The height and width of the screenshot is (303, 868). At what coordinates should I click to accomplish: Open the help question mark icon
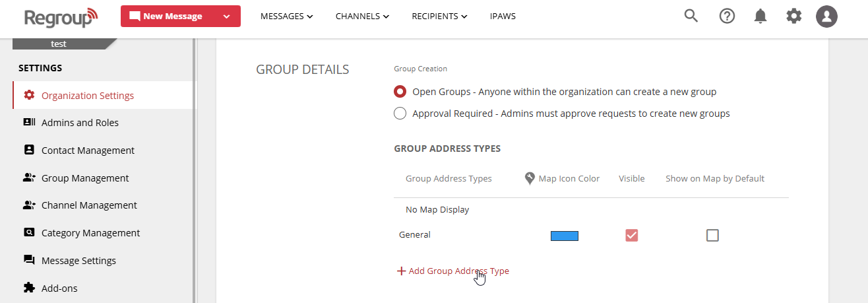click(727, 17)
